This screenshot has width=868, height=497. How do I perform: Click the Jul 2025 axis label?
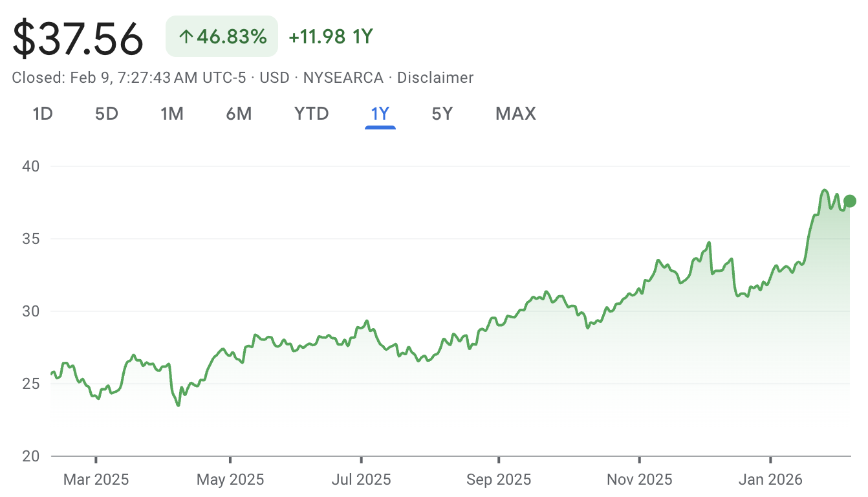(360, 480)
